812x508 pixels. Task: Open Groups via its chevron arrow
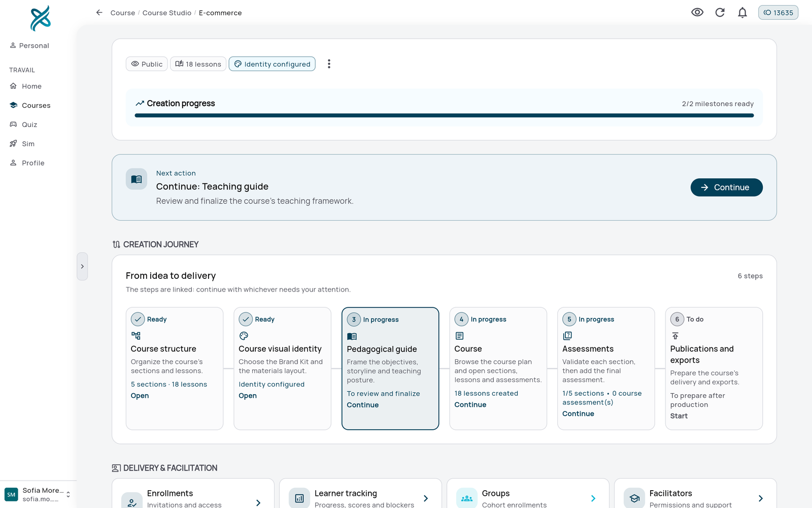pyautogui.click(x=593, y=499)
